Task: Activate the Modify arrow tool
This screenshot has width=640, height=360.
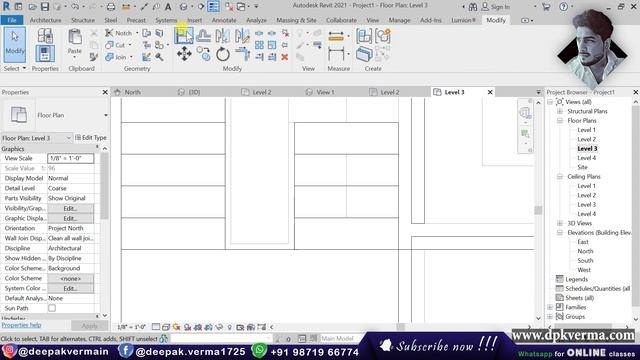Action: click(x=15, y=44)
